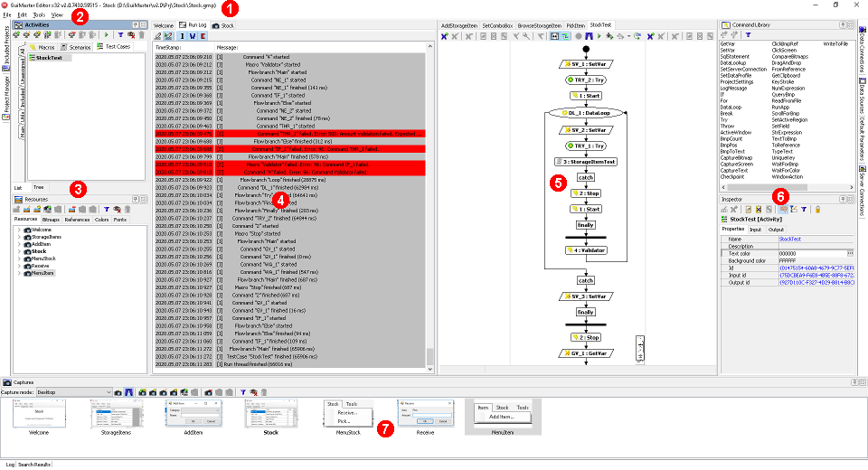
Task: Open the Tools menu
Action: coord(39,15)
